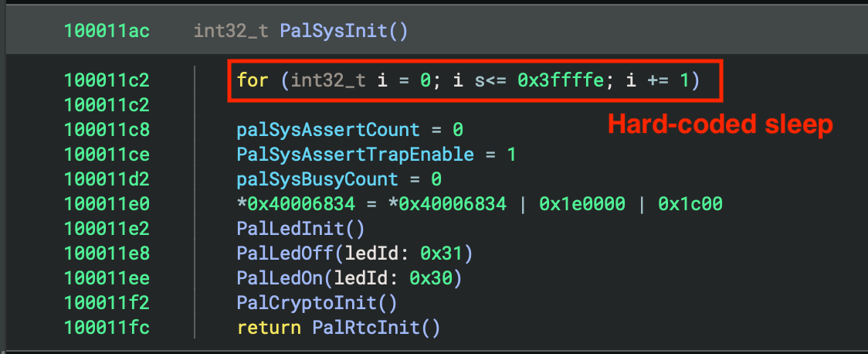Screen dimensions: 868x354
Task: Click the 0x31 ledId argument
Action: pos(442,254)
